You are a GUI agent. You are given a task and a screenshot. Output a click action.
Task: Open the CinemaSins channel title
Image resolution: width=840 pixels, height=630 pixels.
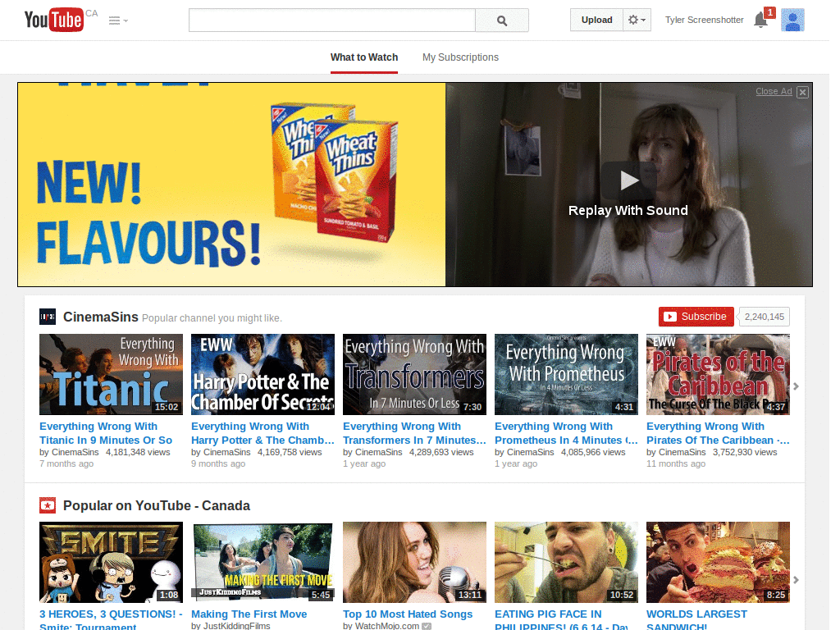point(101,317)
